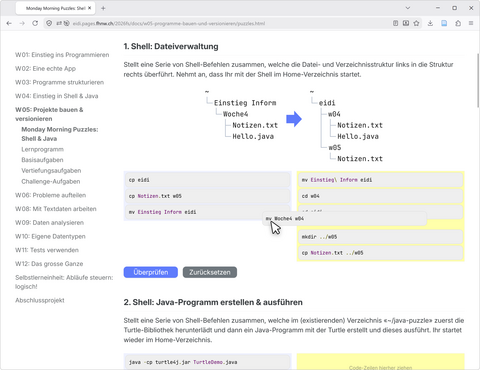Viewport: 480px width, 370px height.
Task: Click 'w05' in the right tree diagram
Action: coord(335,148)
